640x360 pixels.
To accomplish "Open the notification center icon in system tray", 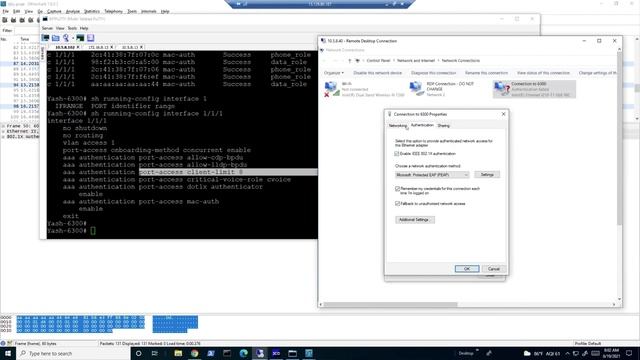I will click(x=629, y=353).
